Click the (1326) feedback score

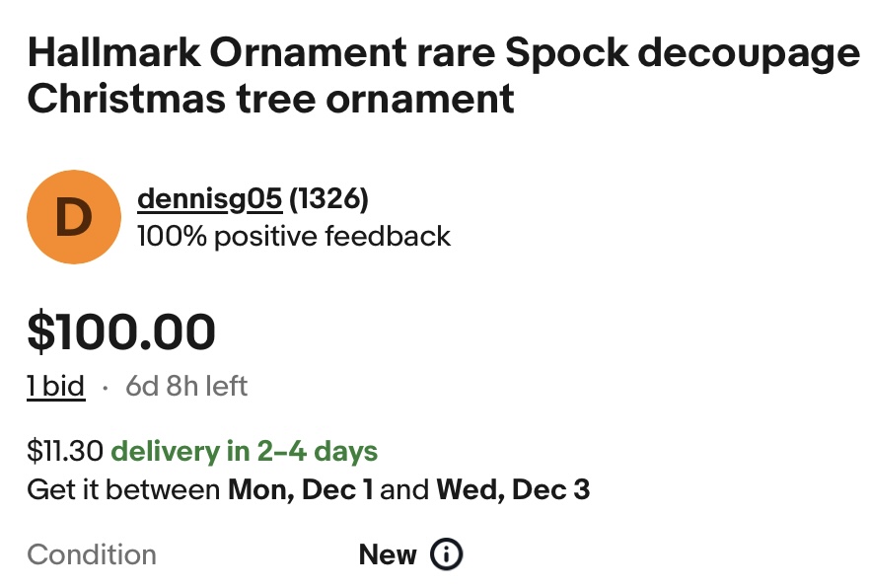click(328, 199)
